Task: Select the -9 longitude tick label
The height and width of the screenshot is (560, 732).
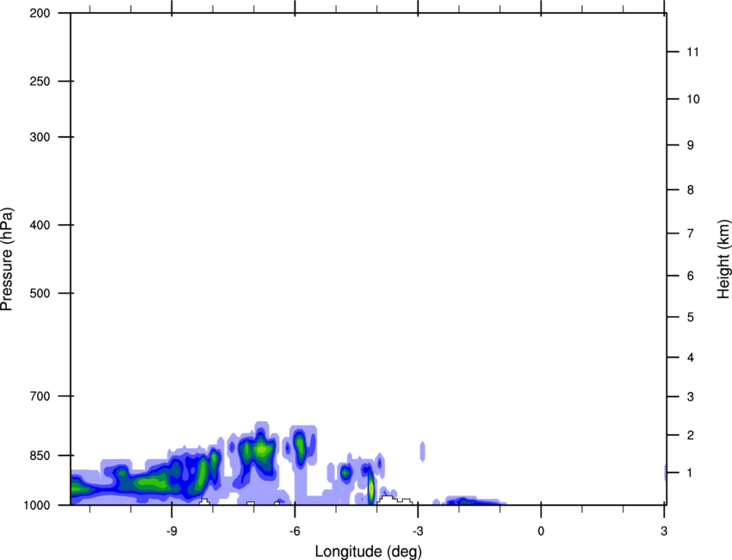Action: pyautogui.click(x=172, y=528)
